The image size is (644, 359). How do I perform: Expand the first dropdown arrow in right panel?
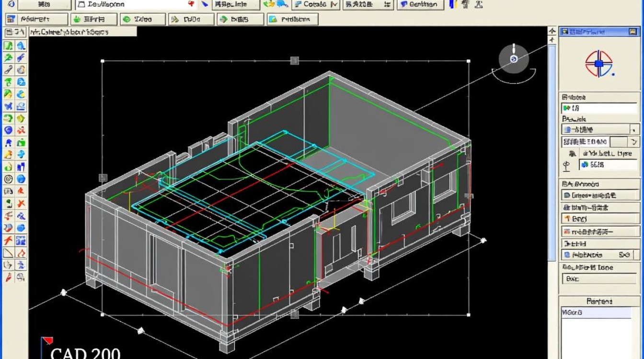click(x=634, y=129)
